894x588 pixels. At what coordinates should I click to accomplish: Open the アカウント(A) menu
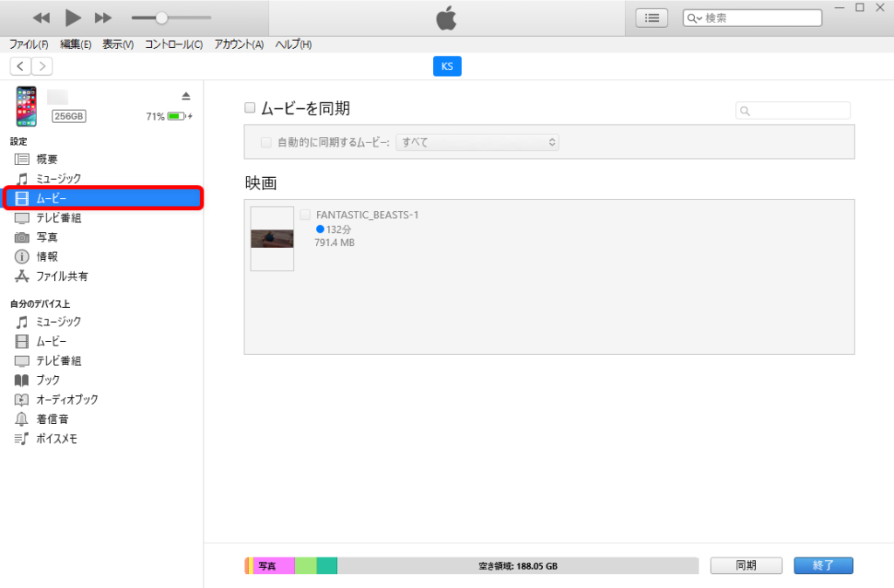(x=239, y=44)
